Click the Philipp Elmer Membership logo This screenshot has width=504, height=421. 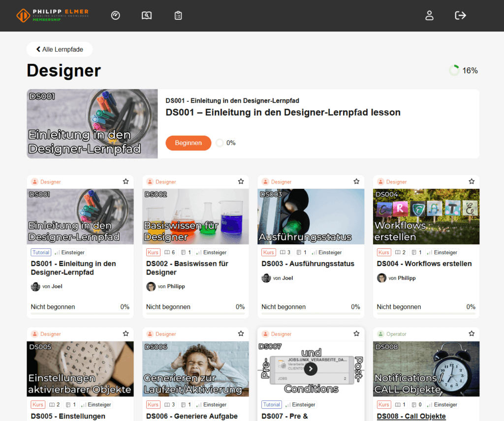(x=53, y=15)
